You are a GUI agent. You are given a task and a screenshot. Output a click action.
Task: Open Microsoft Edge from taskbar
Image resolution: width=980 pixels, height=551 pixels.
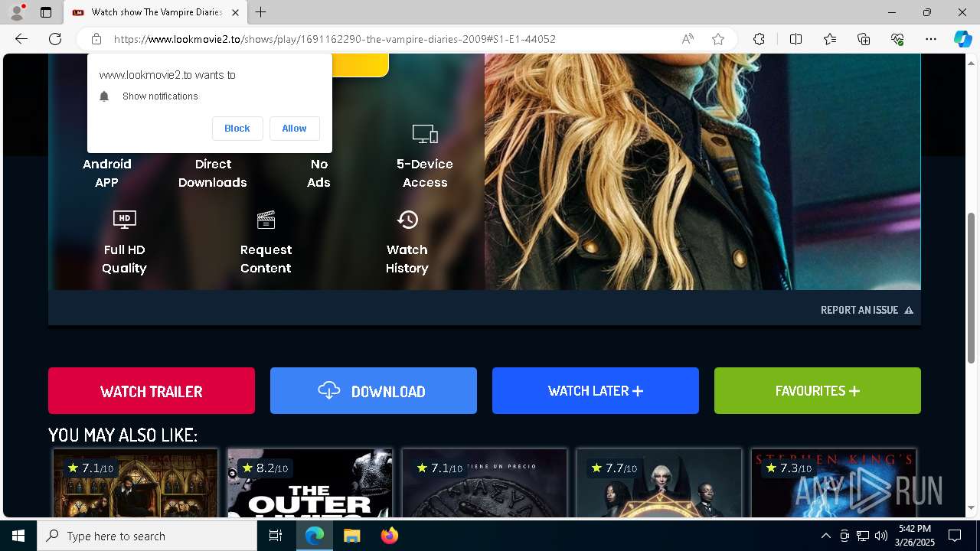(x=315, y=536)
